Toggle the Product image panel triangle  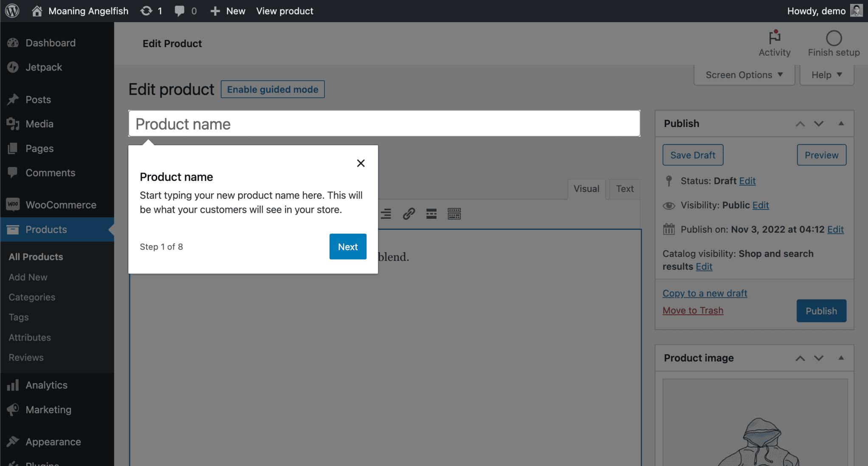pyautogui.click(x=840, y=358)
